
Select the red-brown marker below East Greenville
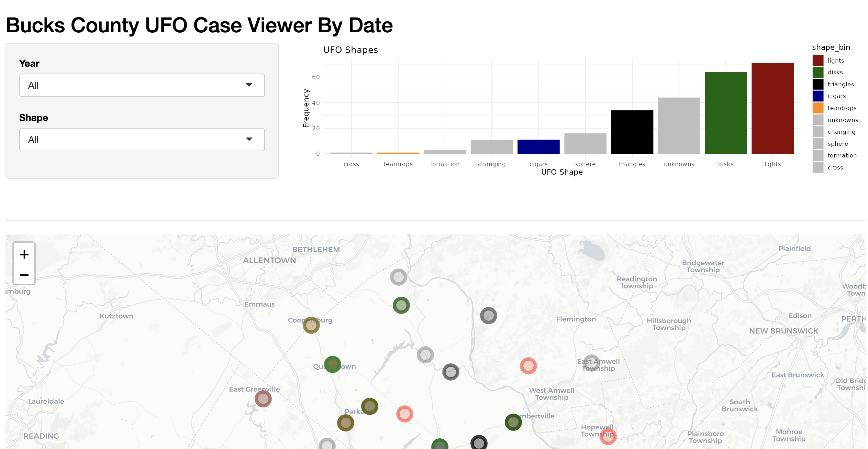[x=263, y=399]
